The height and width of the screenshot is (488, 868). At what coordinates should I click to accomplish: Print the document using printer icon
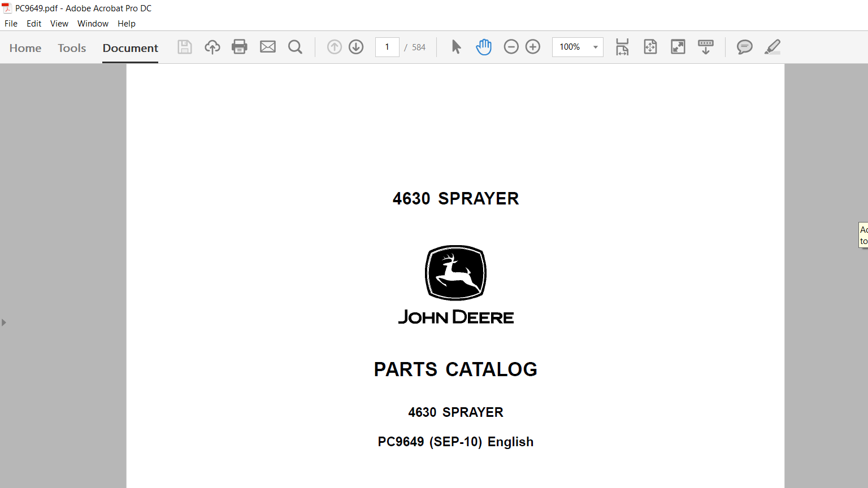click(x=240, y=47)
